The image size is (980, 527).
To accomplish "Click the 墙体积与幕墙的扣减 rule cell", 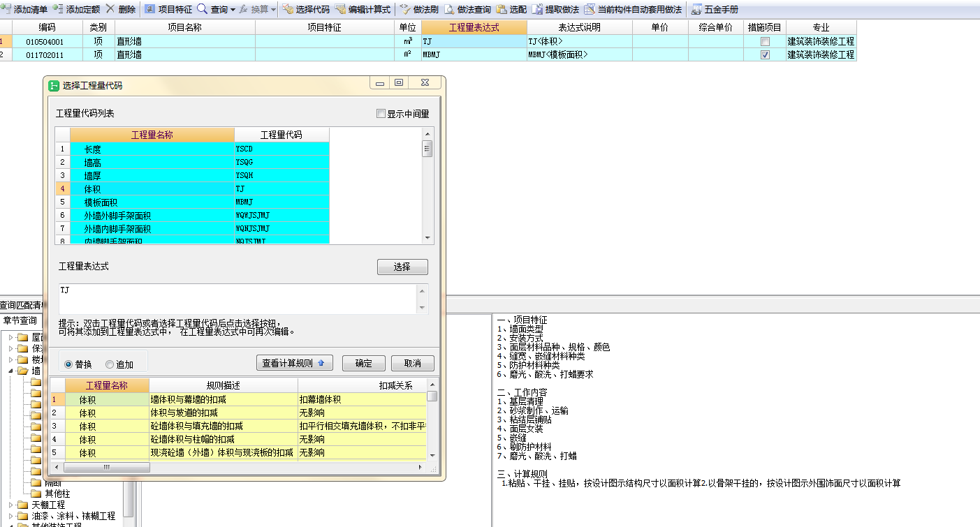I will point(224,400).
